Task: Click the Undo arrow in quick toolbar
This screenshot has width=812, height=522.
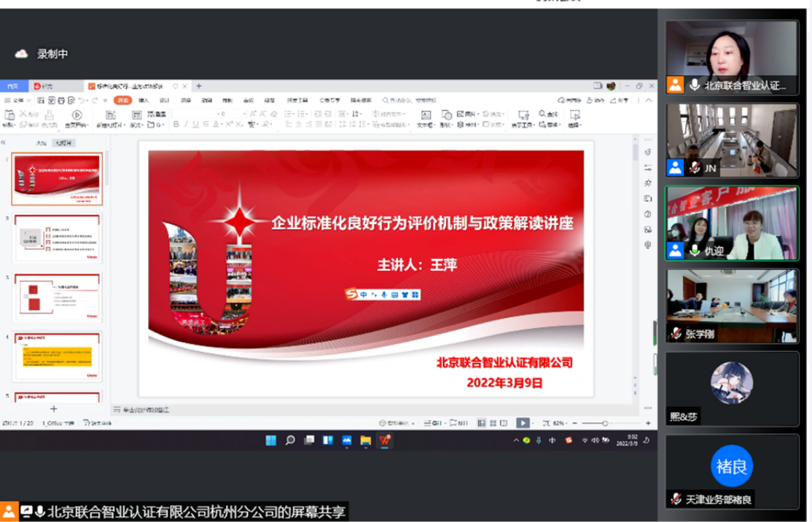Action: coord(82,101)
